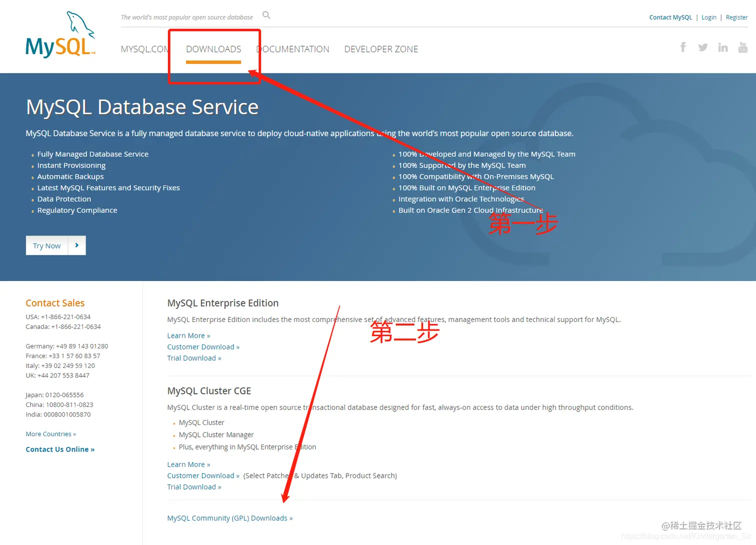Open Enterprise Edition Learn More link

click(188, 335)
